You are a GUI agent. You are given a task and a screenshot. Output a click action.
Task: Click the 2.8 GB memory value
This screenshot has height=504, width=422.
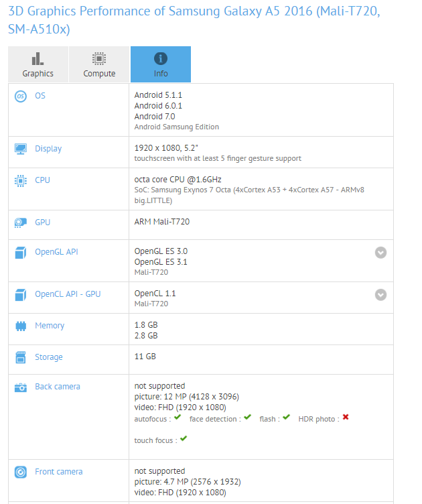click(146, 336)
